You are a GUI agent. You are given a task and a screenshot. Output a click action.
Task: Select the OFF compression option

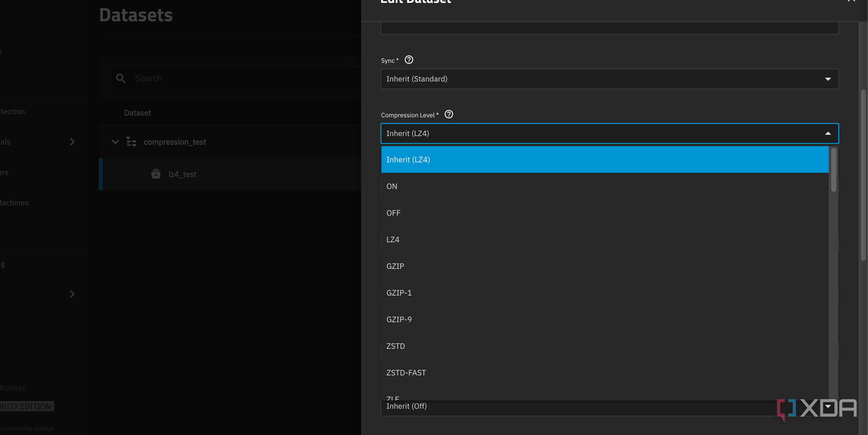pyautogui.click(x=605, y=213)
